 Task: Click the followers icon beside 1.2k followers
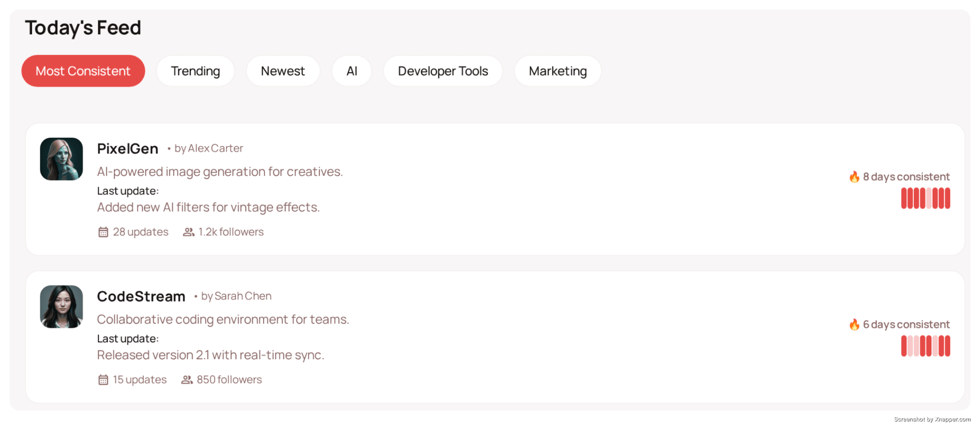tap(188, 232)
